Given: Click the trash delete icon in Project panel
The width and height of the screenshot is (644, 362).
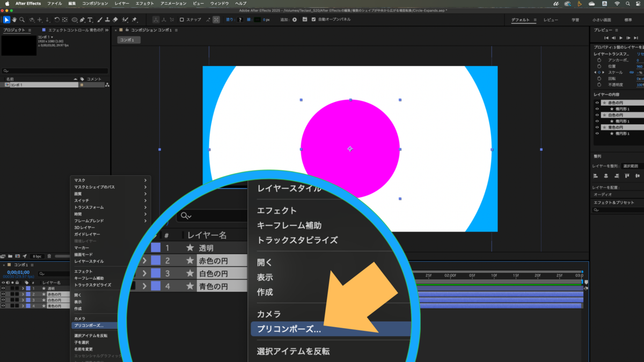Looking at the screenshot, I should 49,256.
